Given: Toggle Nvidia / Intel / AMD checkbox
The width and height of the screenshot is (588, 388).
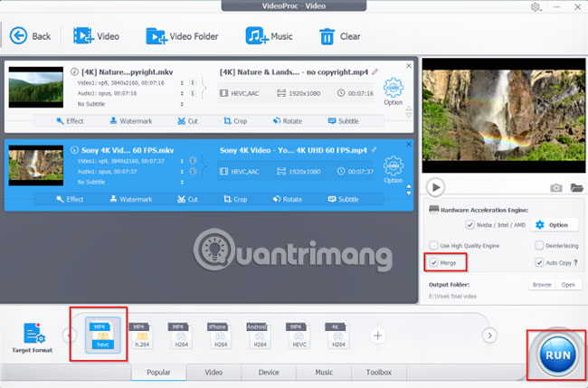Looking at the screenshot, I should tap(469, 224).
